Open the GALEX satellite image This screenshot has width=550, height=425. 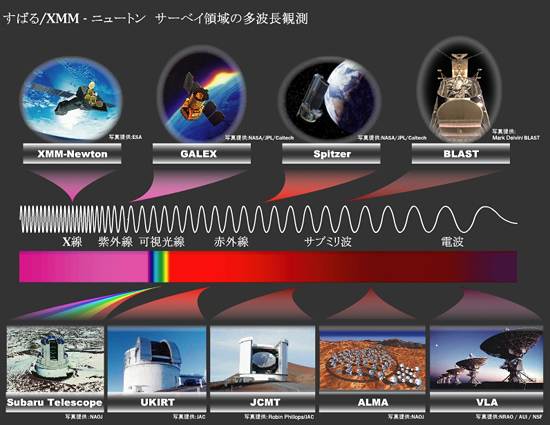click(x=201, y=94)
